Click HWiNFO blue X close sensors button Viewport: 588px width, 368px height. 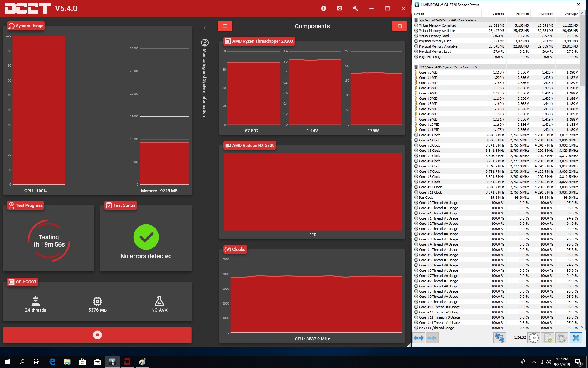[x=576, y=338]
